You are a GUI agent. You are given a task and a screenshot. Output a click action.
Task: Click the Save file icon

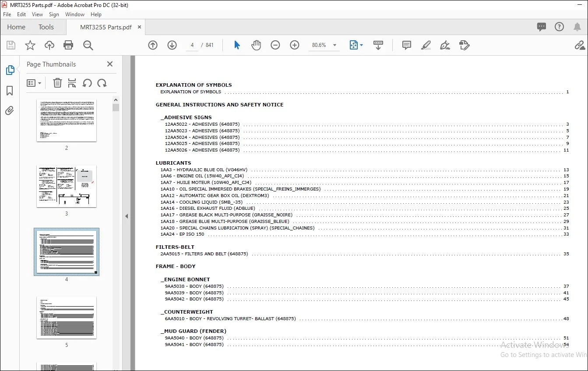[x=11, y=45]
